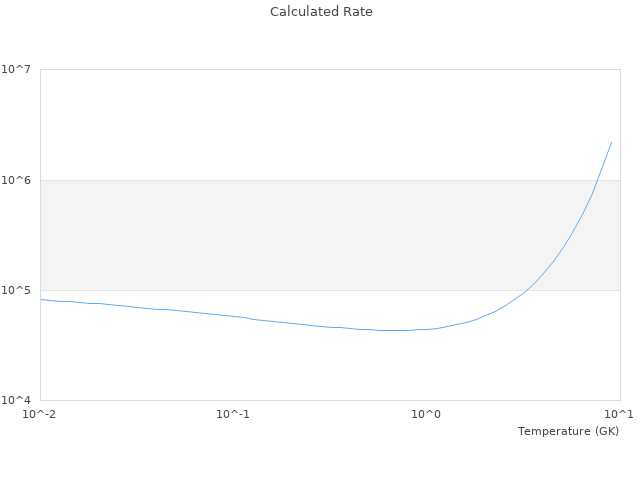Choose the 10^0 x-axis tick label

(x=427, y=414)
